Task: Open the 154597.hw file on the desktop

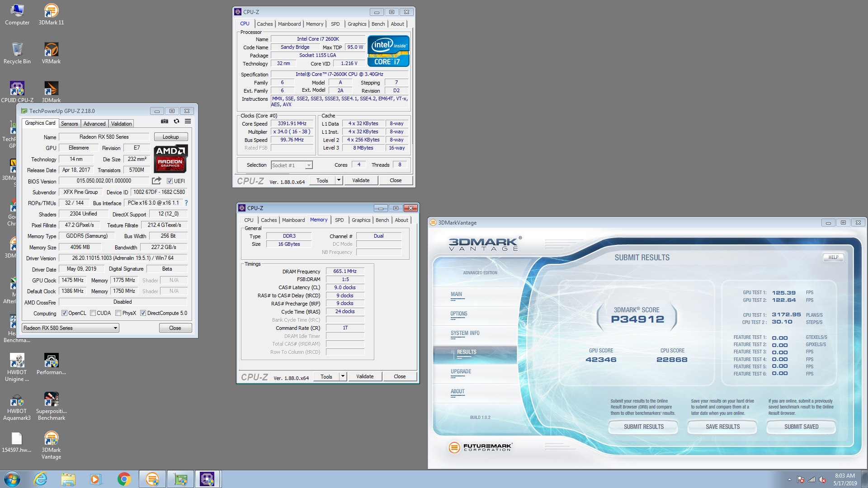Action: click(17, 442)
